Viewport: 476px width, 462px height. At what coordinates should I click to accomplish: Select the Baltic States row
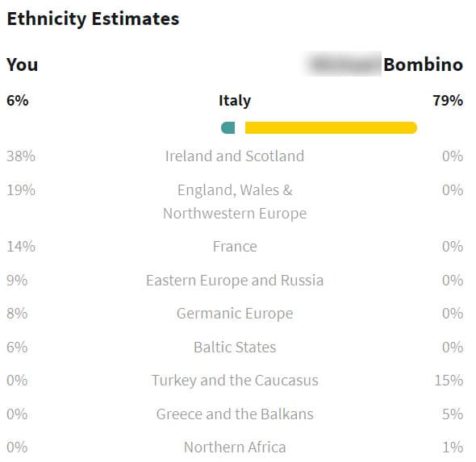coord(235,348)
